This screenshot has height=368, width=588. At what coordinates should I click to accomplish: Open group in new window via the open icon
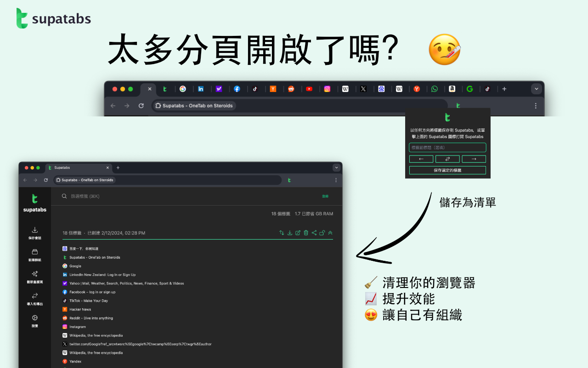coord(298,233)
